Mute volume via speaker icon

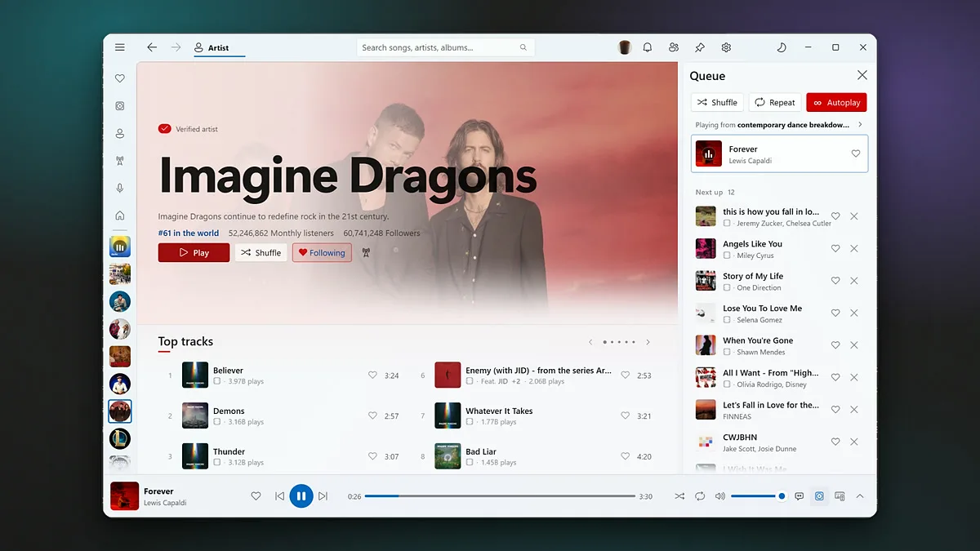720,495
